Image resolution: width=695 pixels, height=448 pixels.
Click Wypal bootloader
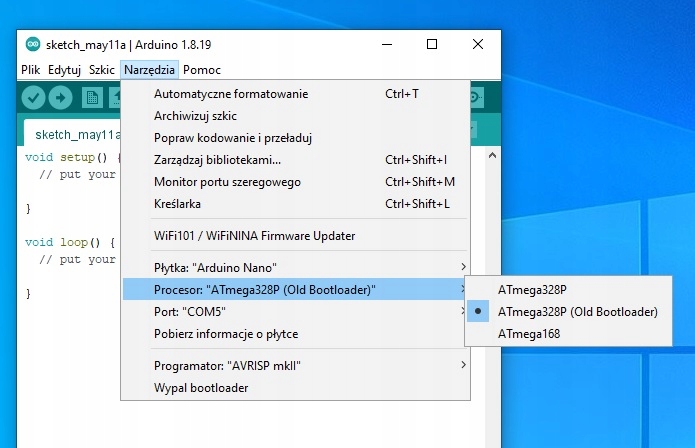click(x=295, y=387)
